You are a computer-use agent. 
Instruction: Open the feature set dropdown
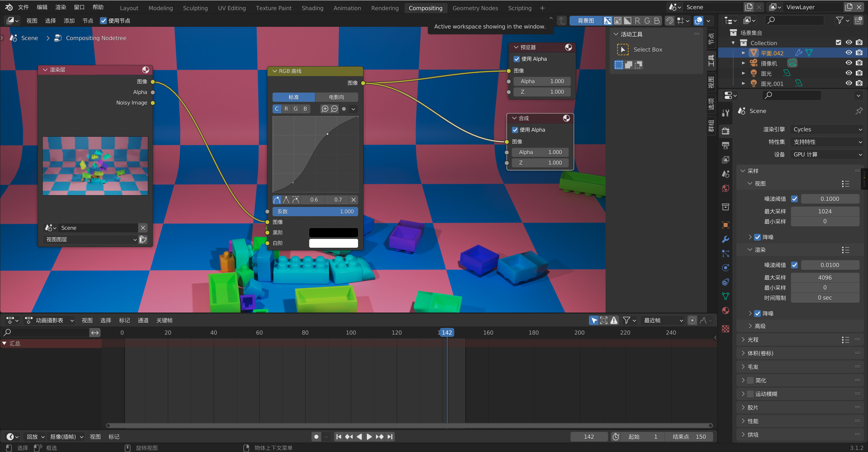(826, 142)
